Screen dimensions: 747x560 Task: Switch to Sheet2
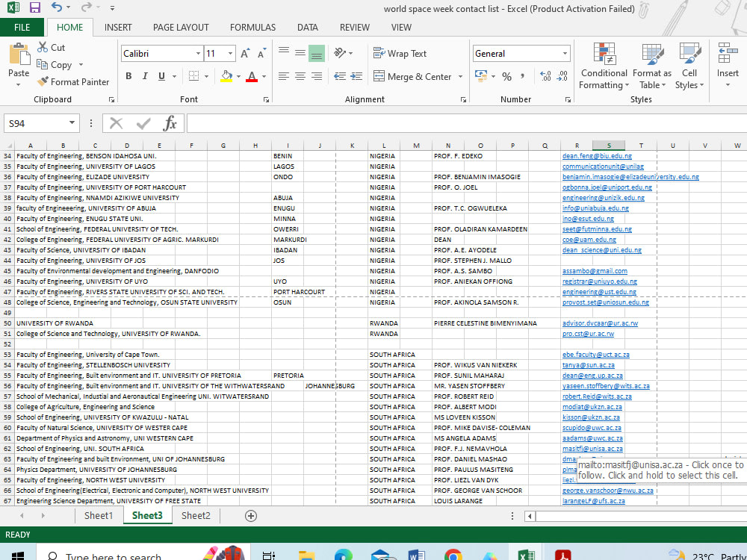pyautogui.click(x=196, y=515)
